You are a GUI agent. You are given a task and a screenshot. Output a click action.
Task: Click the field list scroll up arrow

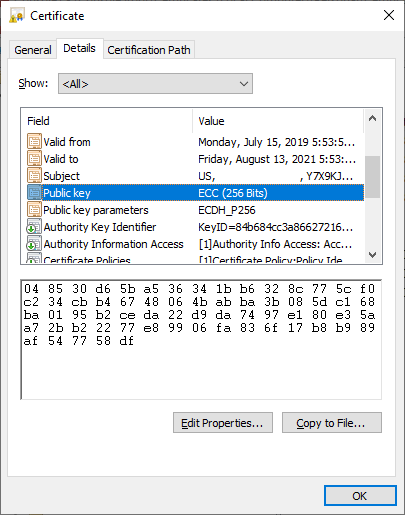point(373,118)
